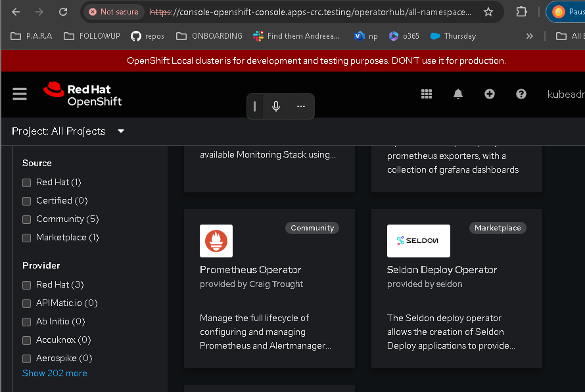Click the Provider filter heading

(x=41, y=265)
